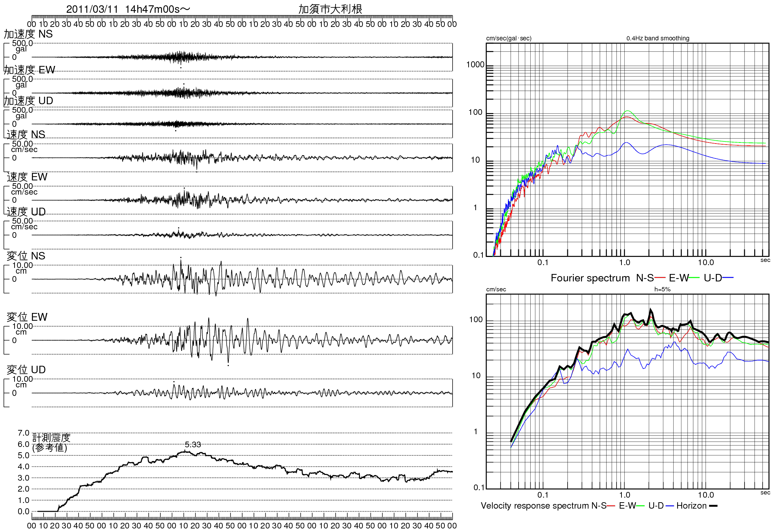Viewport: 774px width, 532px height.
Task: Click the red N-S Fourier legend line
Action: pyautogui.click(x=660, y=278)
